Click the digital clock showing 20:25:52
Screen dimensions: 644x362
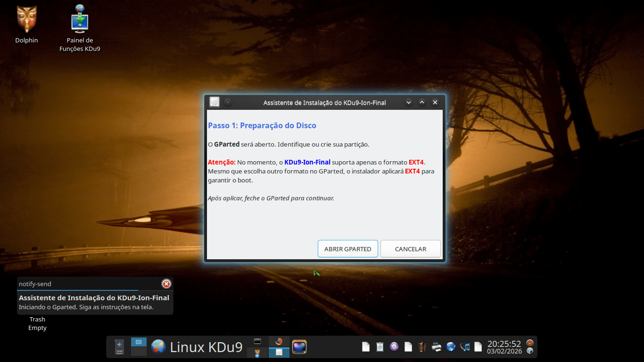pyautogui.click(x=504, y=347)
